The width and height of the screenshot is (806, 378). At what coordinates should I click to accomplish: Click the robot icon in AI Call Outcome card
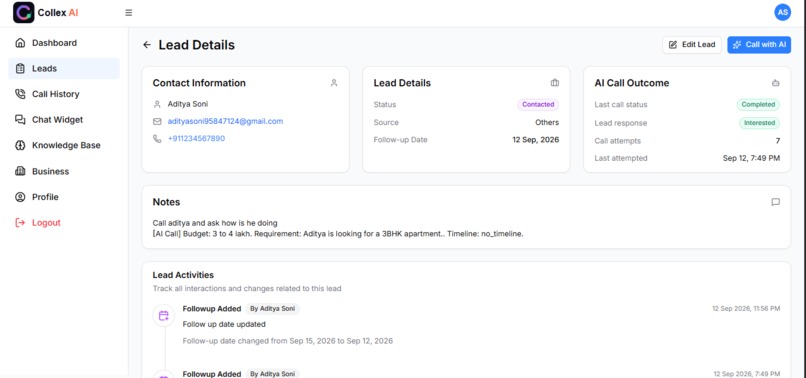tap(776, 83)
